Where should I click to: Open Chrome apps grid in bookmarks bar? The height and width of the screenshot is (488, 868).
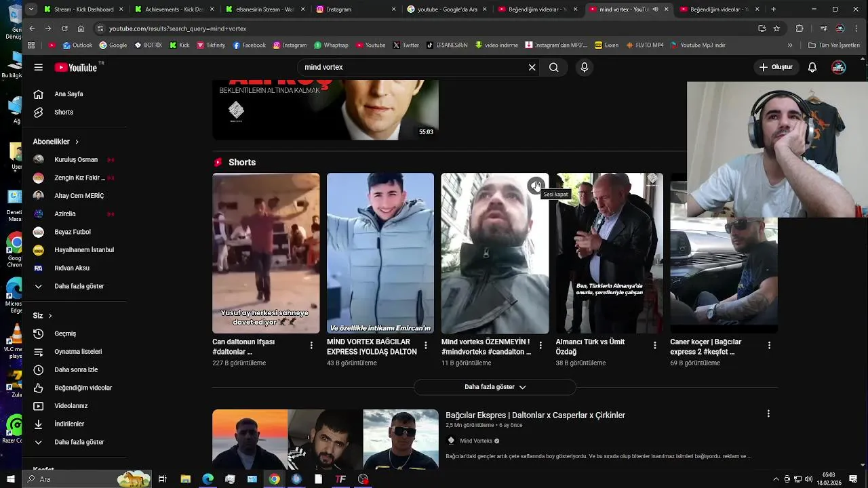[31, 45]
